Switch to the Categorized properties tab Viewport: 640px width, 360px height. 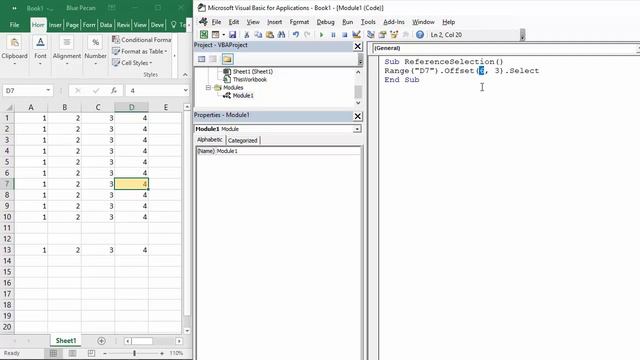(243, 140)
